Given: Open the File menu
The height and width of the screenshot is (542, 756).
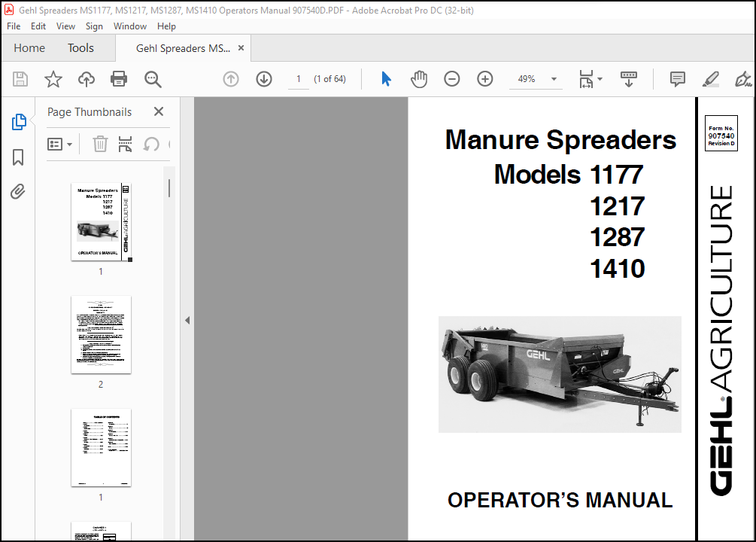Looking at the screenshot, I should 14,26.
